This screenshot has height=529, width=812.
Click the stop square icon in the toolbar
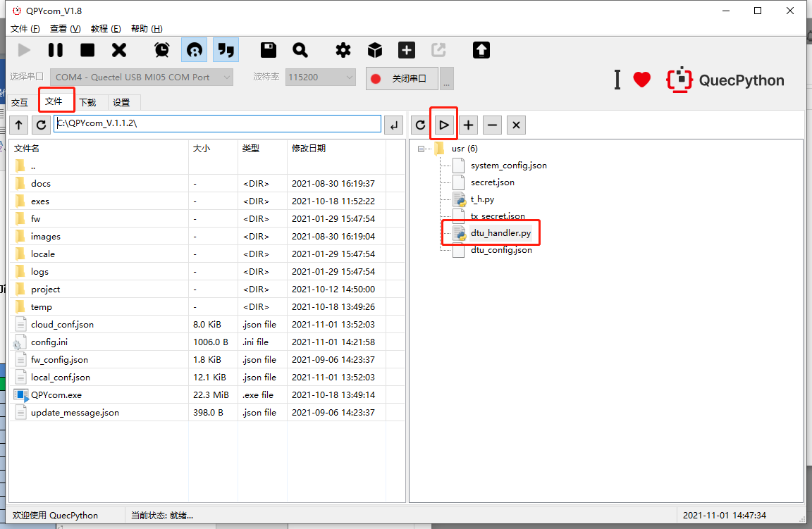click(87, 50)
